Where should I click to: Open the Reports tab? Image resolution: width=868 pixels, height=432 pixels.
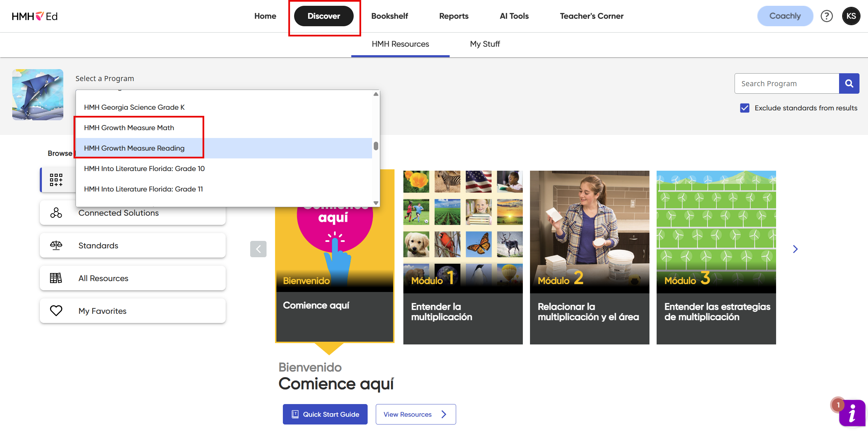pos(454,16)
